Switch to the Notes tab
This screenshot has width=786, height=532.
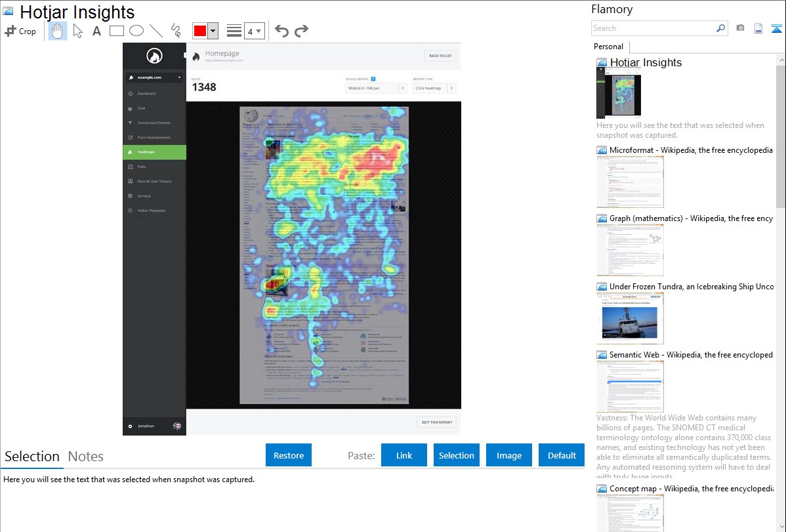(86, 457)
